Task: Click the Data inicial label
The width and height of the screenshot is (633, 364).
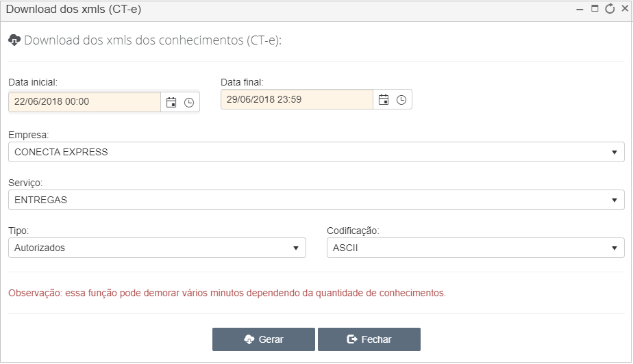Action: pos(33,82)
